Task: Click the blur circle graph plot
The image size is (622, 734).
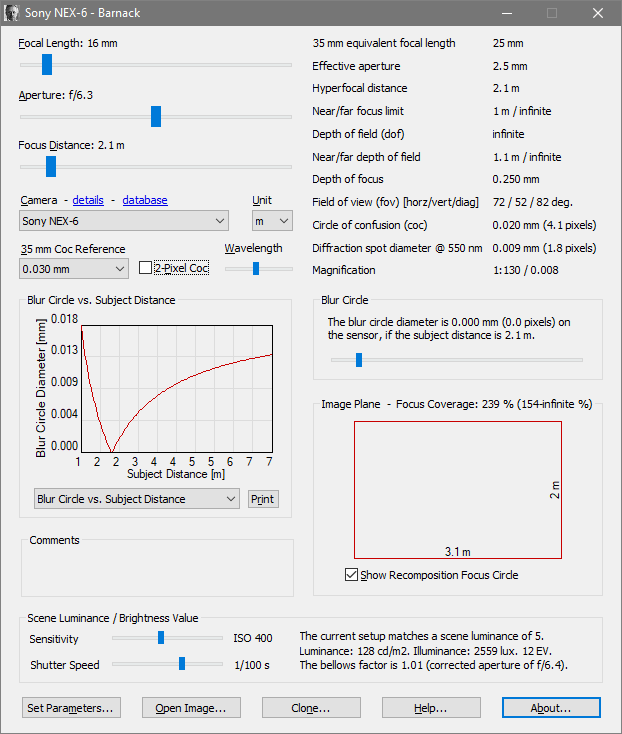Action: [x=177, y=389]
